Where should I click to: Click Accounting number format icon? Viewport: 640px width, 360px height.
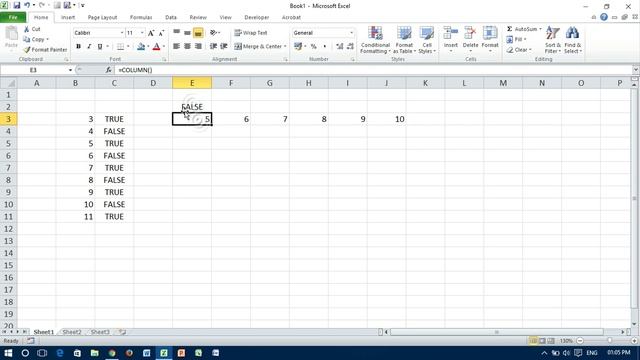[x=298, y=47]
